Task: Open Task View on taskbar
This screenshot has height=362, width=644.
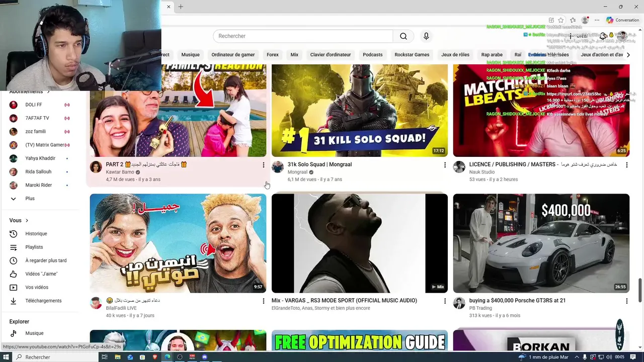Action: pos(105,357)
